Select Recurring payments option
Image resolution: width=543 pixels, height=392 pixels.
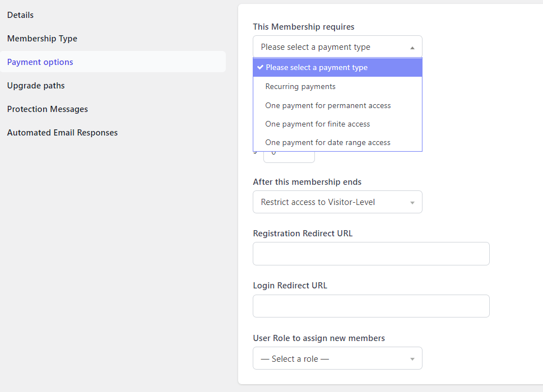tap(337, 86)
